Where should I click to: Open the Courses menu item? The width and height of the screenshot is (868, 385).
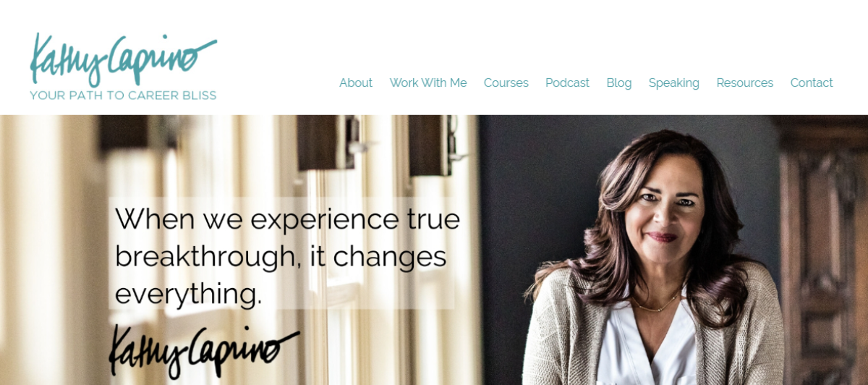click(506, 82)
